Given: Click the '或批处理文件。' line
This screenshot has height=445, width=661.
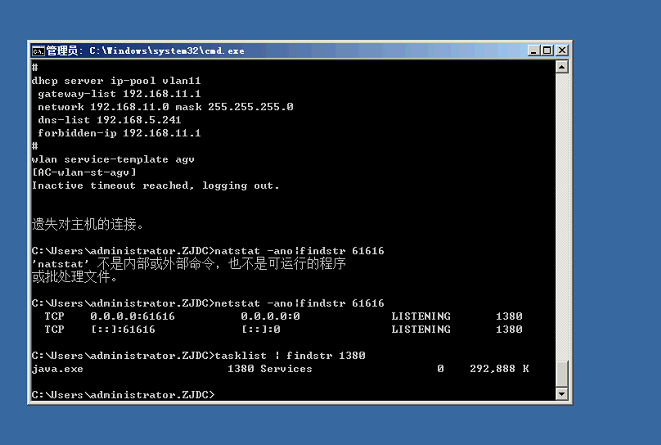Looking at the screenshot, I should tap(75, 277).
